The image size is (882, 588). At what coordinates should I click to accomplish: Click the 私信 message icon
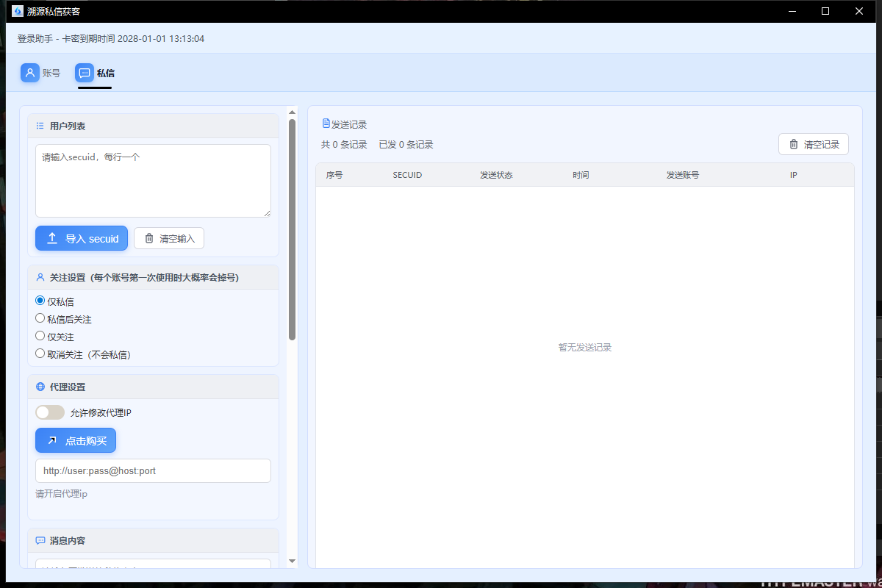[85, 73]
